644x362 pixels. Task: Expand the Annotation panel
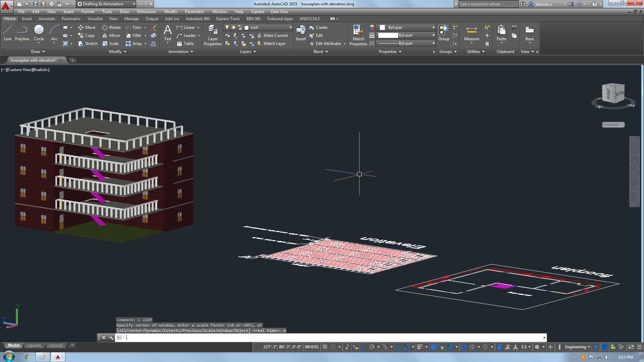pyautogui.click(x=181, y=52)
